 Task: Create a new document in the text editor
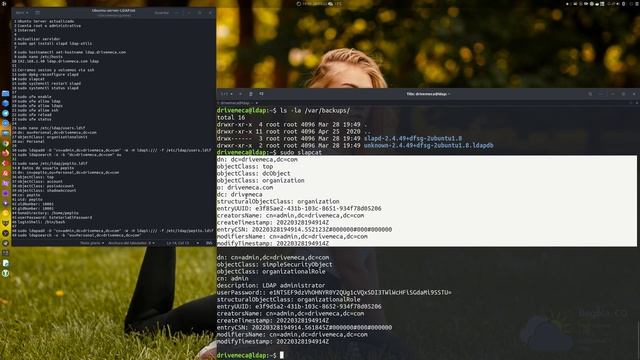37,13
